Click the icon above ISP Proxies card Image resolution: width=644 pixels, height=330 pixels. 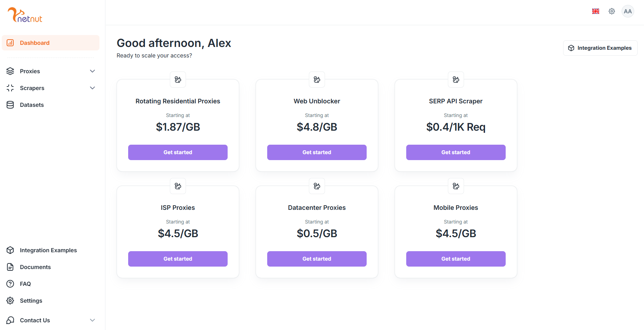coord(178,186)
